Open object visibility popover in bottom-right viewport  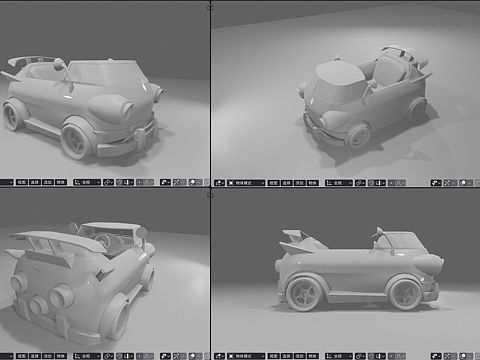click(436, 356)
